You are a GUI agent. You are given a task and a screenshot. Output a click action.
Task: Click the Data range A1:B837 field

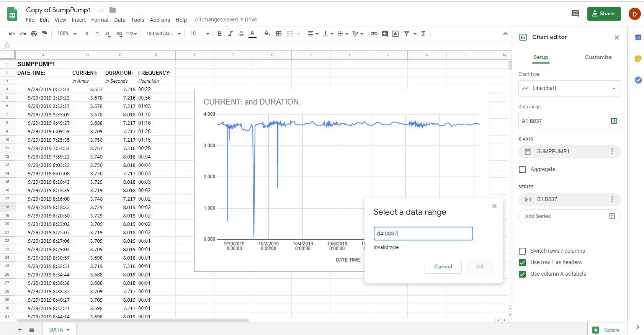[x=570, y=121]
